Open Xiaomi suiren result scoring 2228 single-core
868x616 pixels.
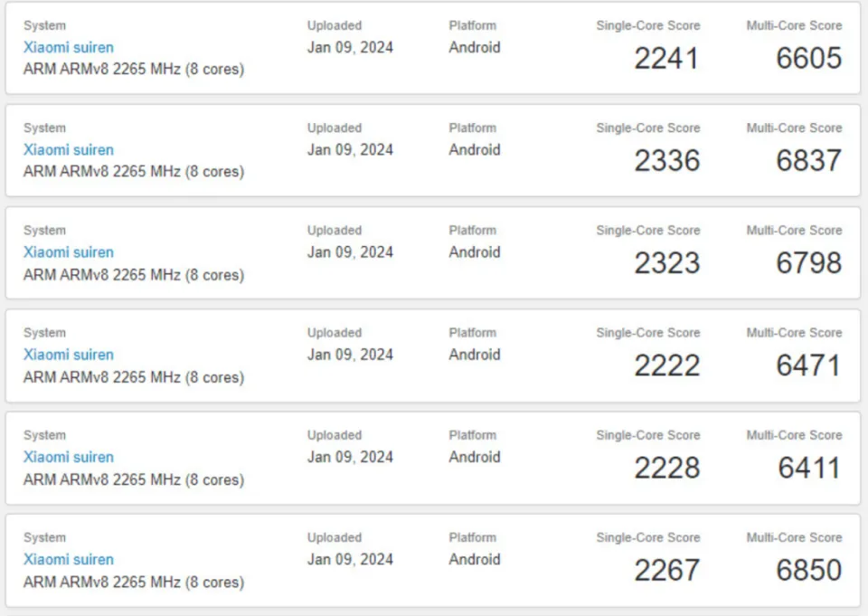tap(69, 457)
